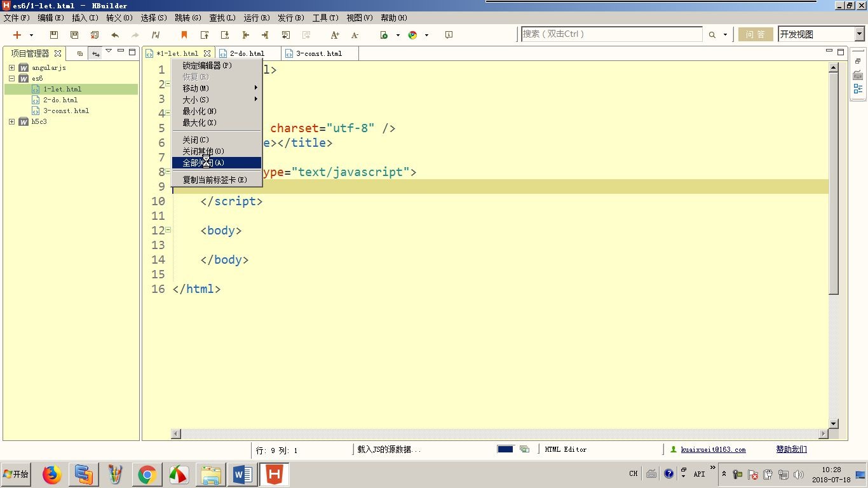
Task: Expand the h5c3 project node
Action: click(12, 121)
